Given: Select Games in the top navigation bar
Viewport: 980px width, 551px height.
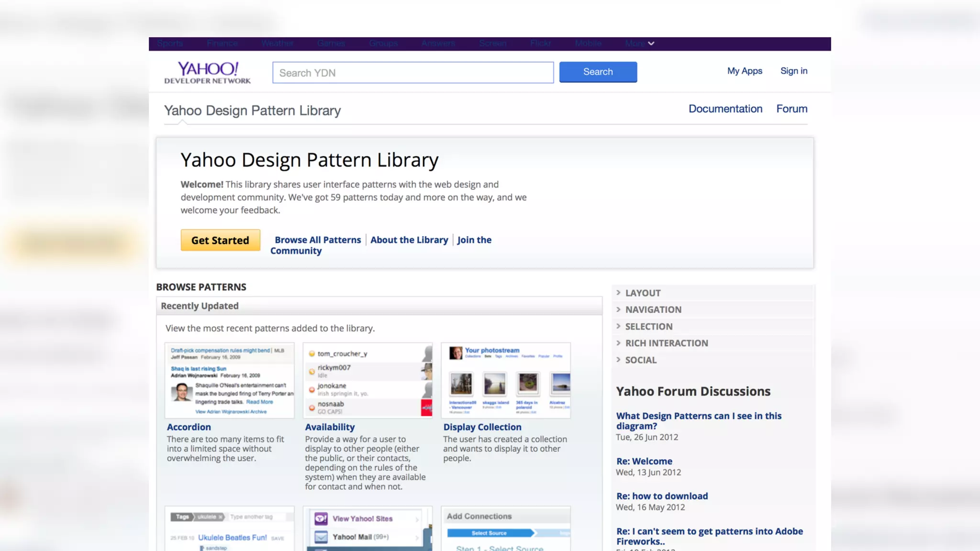Looking at the screenshot, I should pyautogui.click(x=331, y=44).
